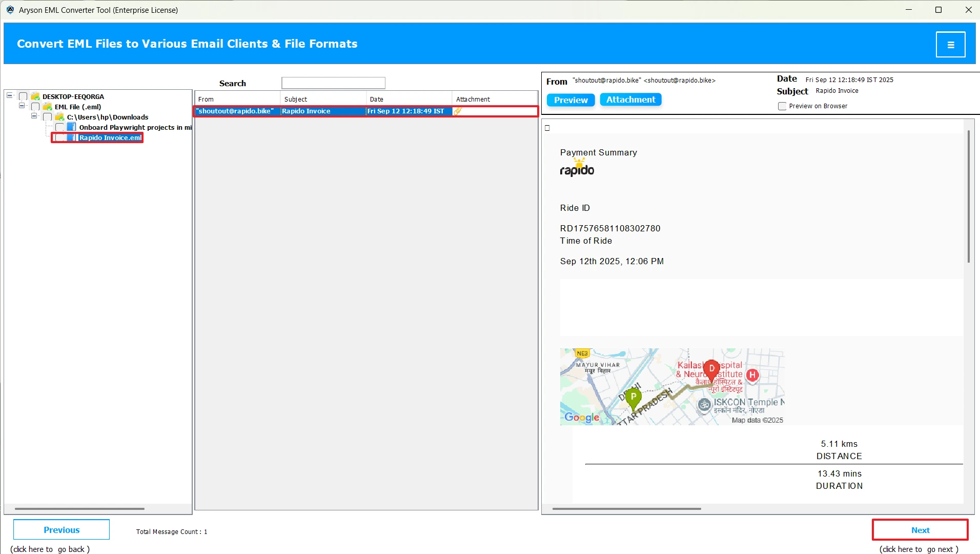Select the DESKTOP-EEQORGA root label
Screen dimensions: 980x554
coord(73,96)
